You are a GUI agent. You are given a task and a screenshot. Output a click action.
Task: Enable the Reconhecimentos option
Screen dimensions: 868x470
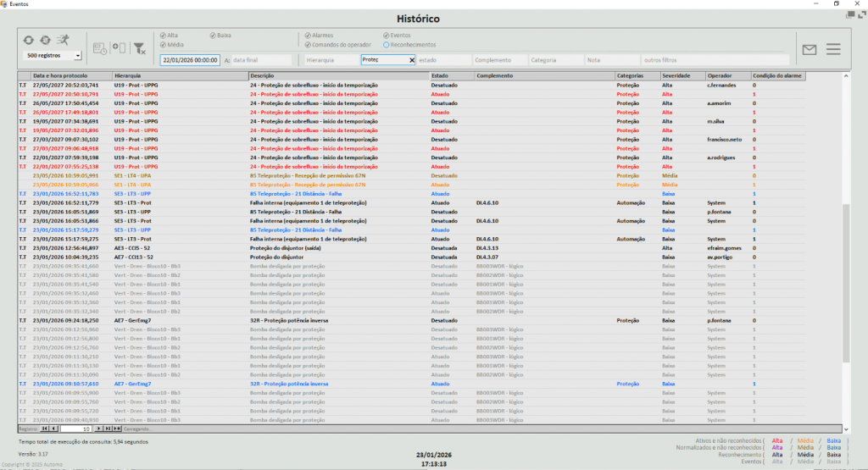(387, 44)
